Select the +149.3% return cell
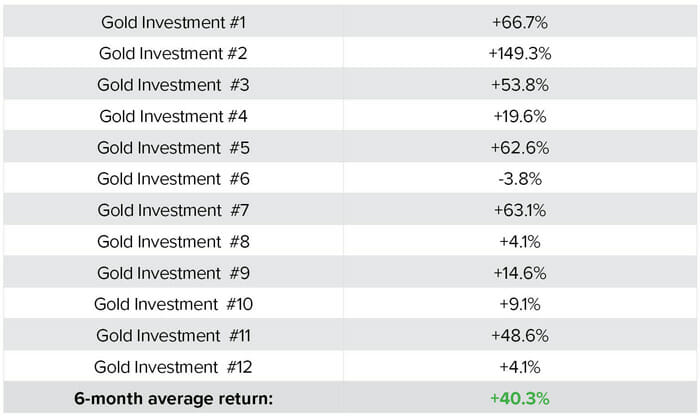This screenshot has height=419, width=700. pos(519,52)
